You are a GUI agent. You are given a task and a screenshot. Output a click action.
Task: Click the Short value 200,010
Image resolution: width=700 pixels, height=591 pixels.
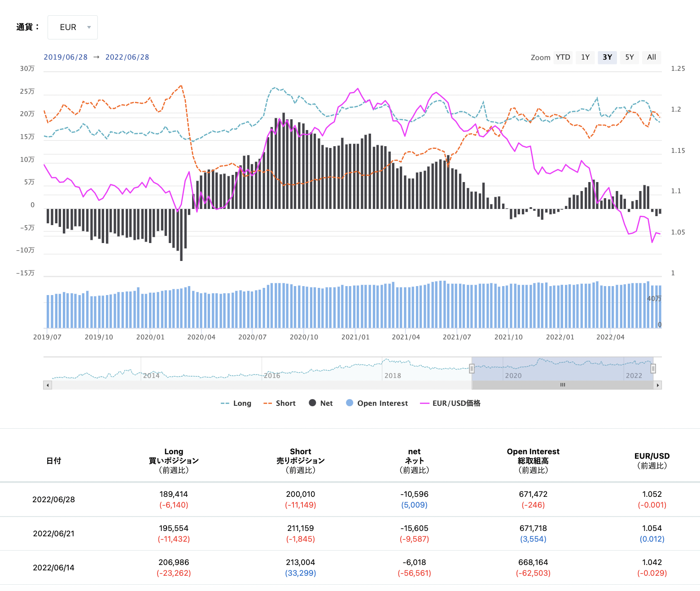(301, 494)
